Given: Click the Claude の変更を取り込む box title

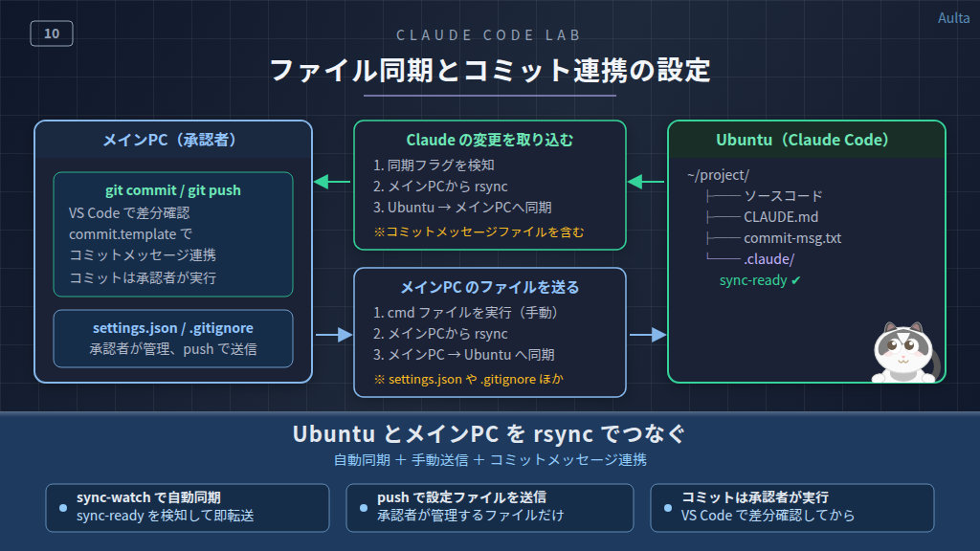Looking at the screenshot, I should click(x=489, y=140).
